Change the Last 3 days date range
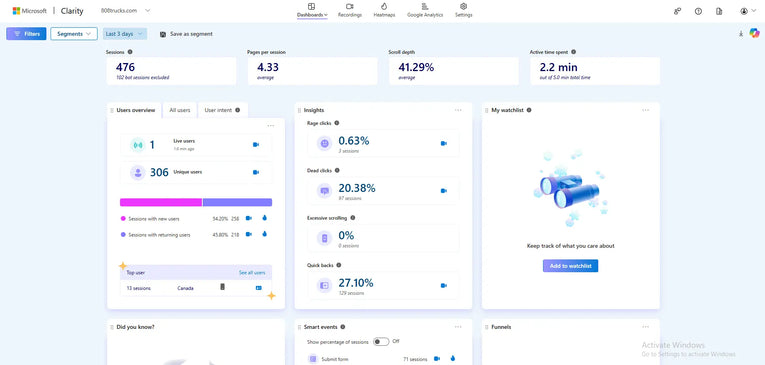This screenshot has width=765, height=365. pyautogui.click(x=125, y=34)
